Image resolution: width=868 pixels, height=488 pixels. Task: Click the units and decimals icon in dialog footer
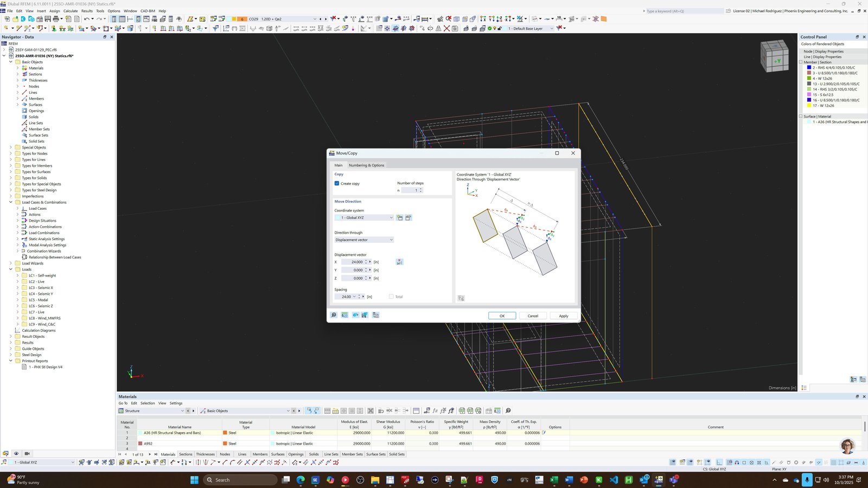pos(344,315)
